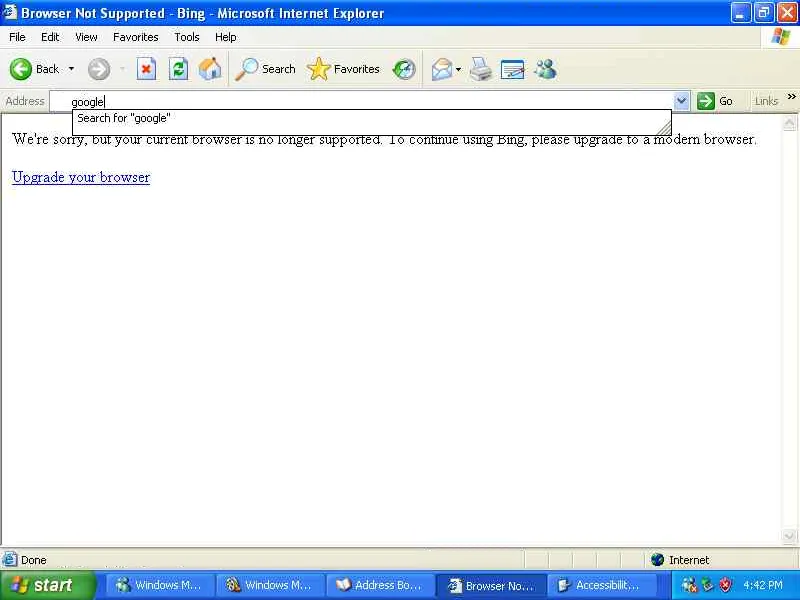Screen dimensions: 800x600
Task: Click the greyed Forward arrow button
Action: tap(98, 69)
